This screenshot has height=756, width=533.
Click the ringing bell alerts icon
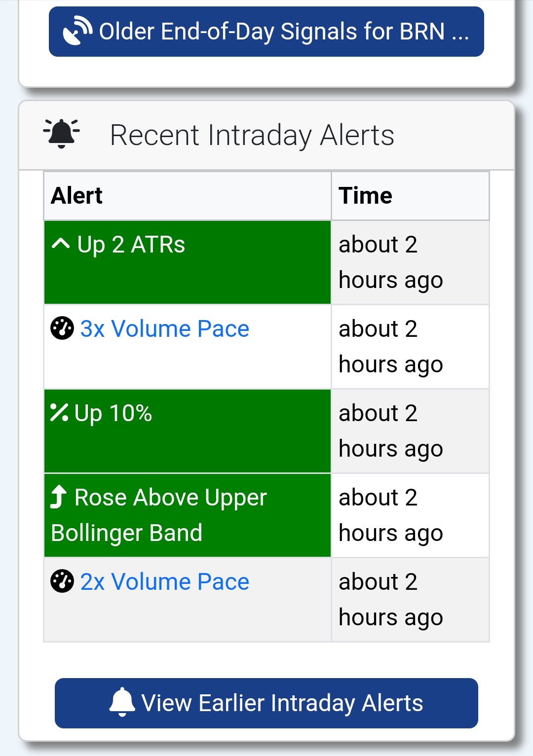[62, 134]
